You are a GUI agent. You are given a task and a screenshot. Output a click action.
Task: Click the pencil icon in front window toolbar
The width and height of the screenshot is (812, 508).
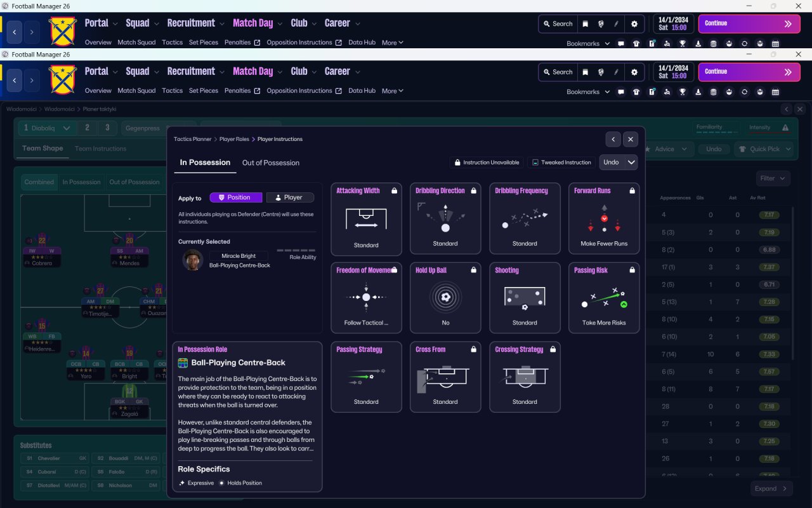pos(616,72)
